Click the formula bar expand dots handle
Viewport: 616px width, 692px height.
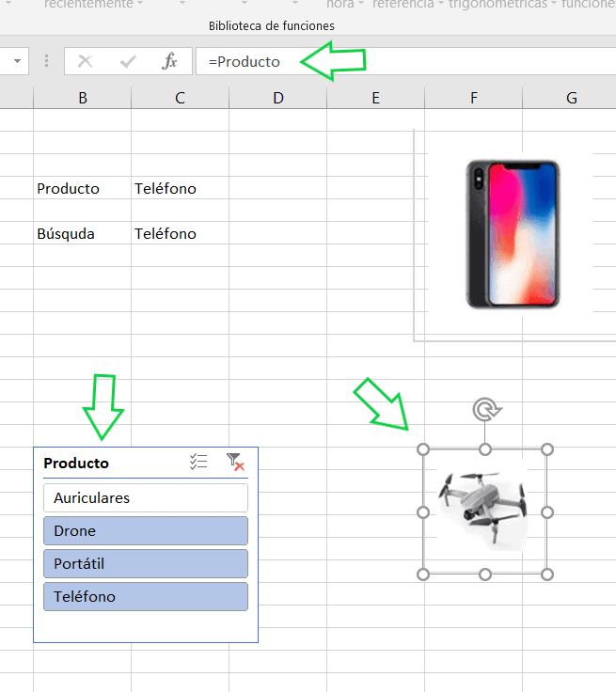pyautogui.click(x=46, y=61)
